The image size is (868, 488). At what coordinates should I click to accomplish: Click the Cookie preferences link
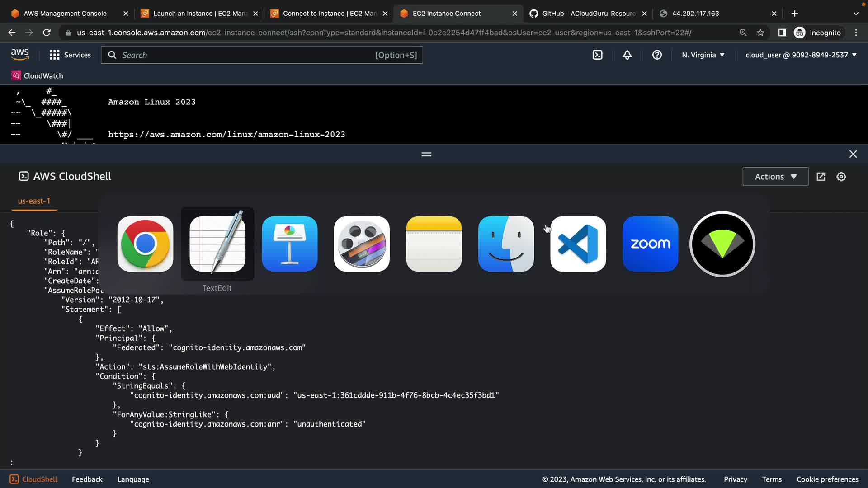(x=827, y=479)
